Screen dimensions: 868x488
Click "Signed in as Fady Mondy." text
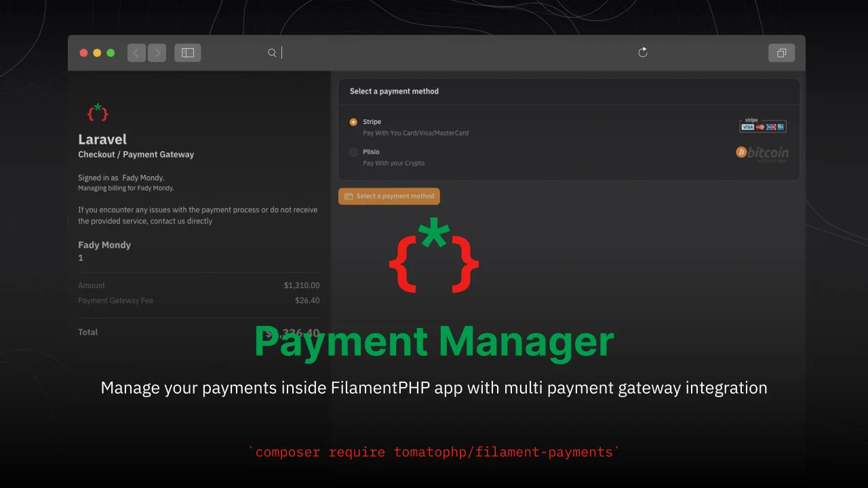pos(121,178)
